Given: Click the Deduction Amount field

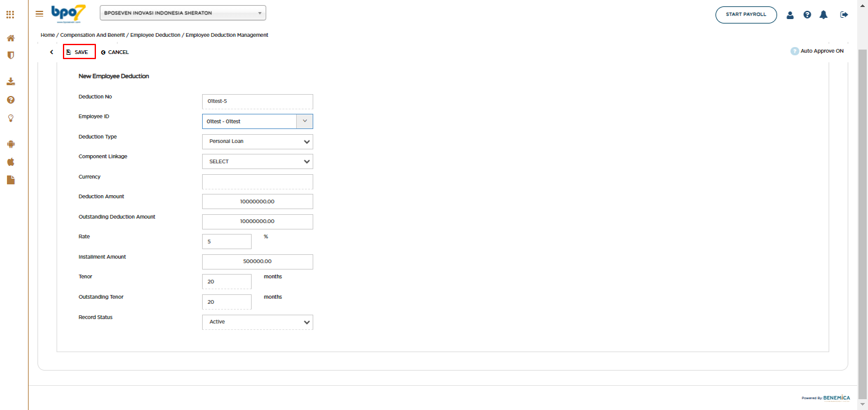Looking at the screenshot, I should click(x=257, y=202).
